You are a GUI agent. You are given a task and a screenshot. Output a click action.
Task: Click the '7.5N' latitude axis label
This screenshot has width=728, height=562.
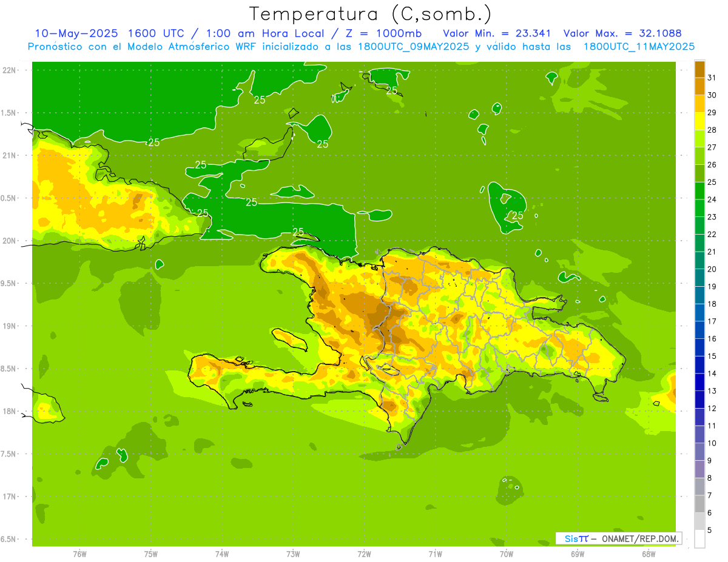pos(8,454)
